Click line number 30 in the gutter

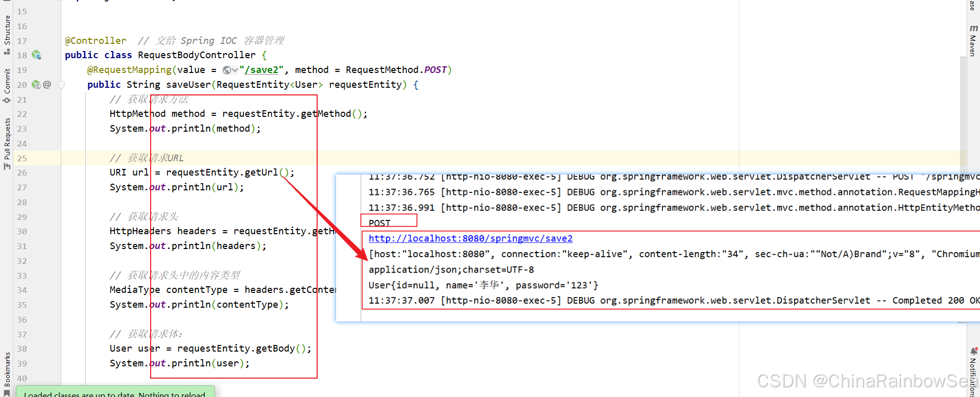click(22, 231)
